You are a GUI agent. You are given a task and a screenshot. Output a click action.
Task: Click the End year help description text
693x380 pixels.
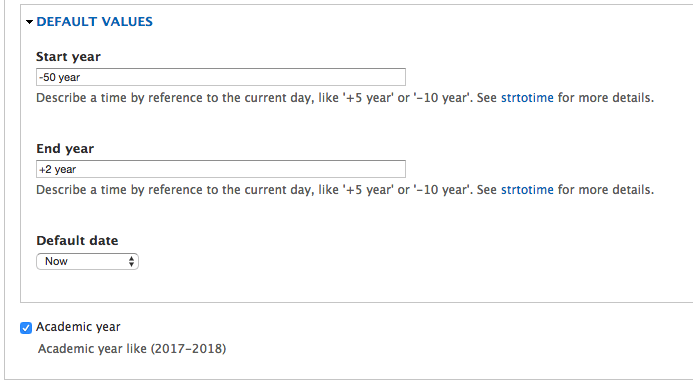click(345, 190)
